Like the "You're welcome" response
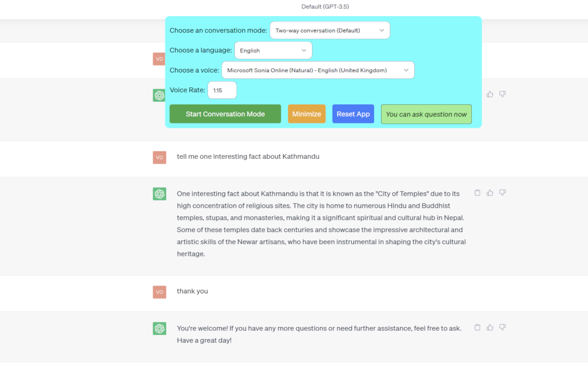 490,328
